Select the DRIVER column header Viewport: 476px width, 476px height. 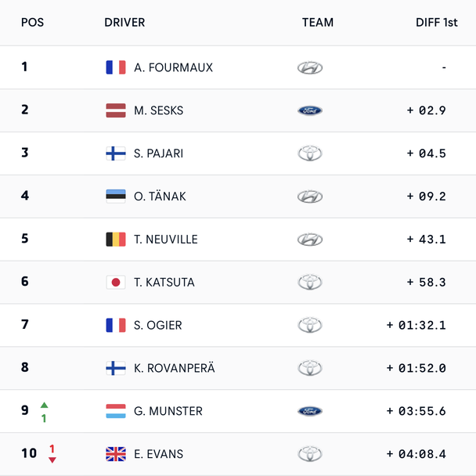[x=124, y=23]
